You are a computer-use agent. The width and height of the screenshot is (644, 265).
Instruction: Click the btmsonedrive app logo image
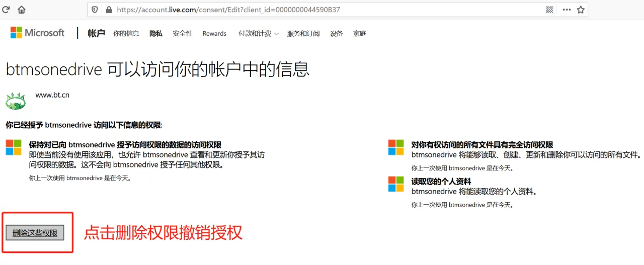pos(16,101)
